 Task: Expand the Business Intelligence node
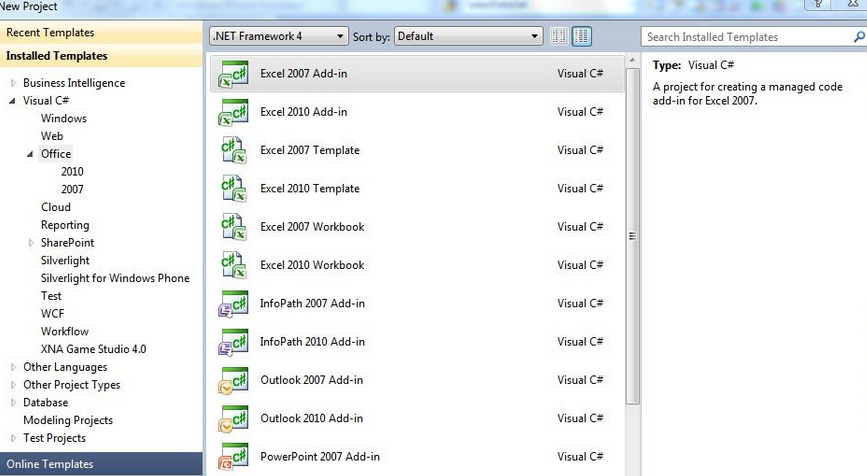13,83
